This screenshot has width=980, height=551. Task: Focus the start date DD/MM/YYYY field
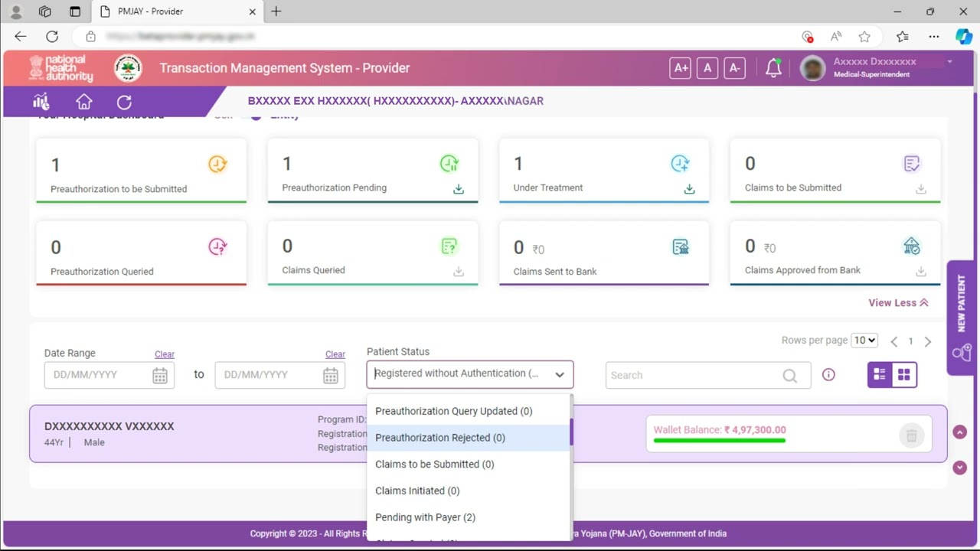[x=109, y=375]
